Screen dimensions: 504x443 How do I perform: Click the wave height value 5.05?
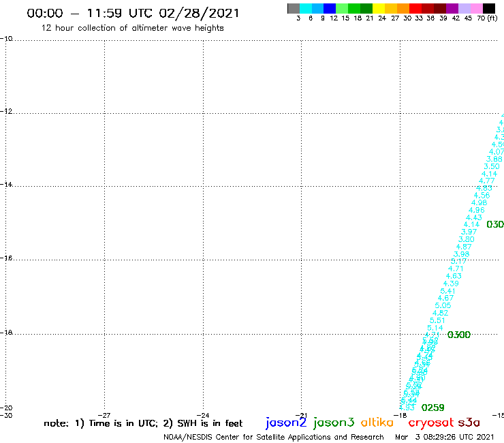tap(443, 305)
